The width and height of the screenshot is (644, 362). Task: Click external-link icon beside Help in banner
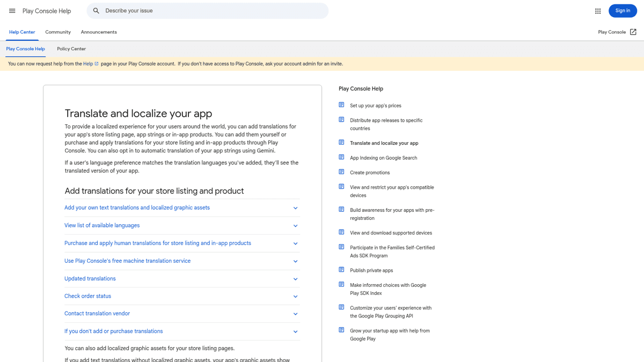click(97, 64)
